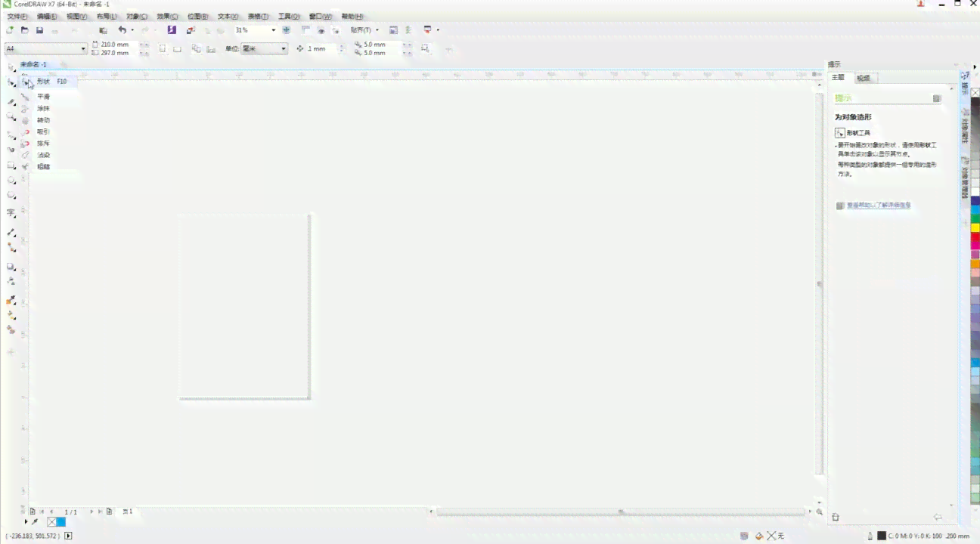980x544 pixels.
Task: Switch to the 主题 tab in Hints
Action: [838, 78]
